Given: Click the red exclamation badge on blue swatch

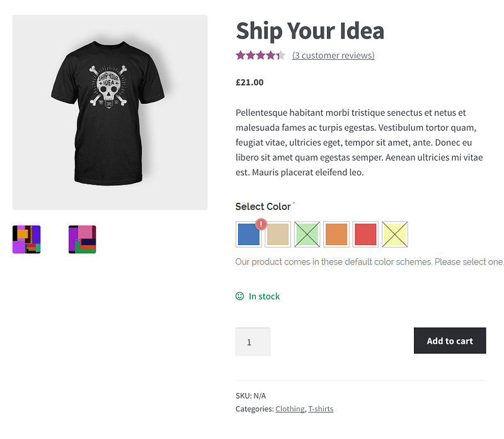Looking at the screenshot, I should (x=261, y=224).
